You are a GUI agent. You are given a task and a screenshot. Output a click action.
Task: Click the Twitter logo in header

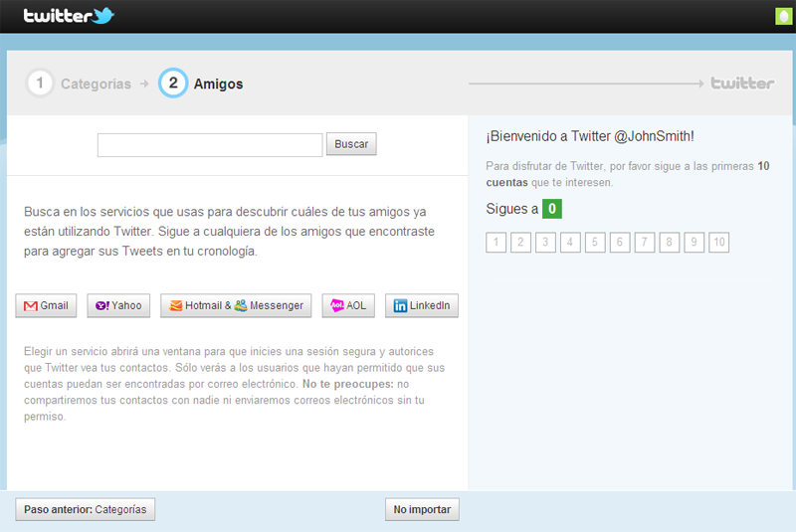pyautogui.click(x=69, y=16)
